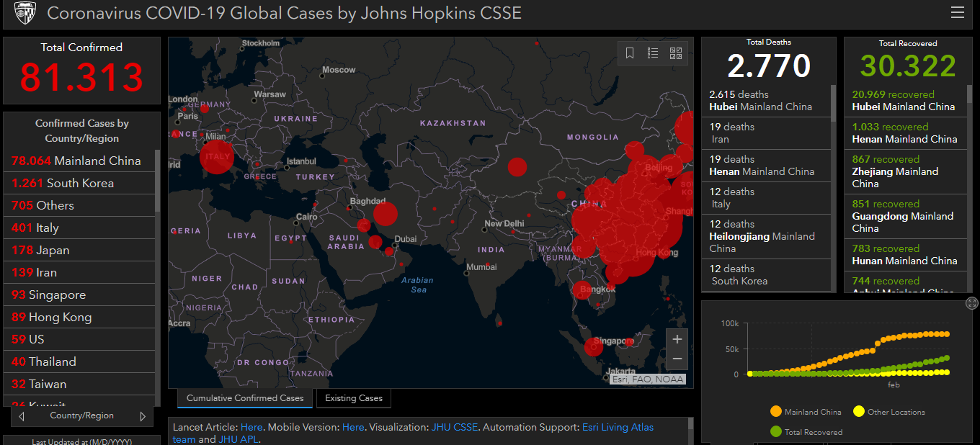The width and height of the screenshot is (980, 445).
Task: Click the Total Deaths 2.770 figure
Action: pos(769,66)
